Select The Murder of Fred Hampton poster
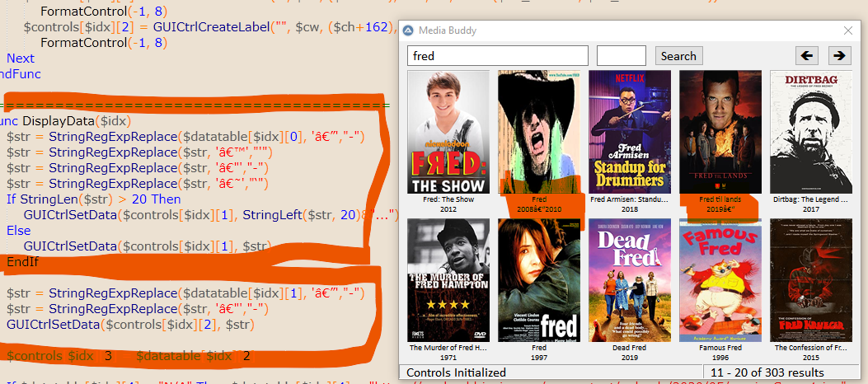Image resolution: width=868 pixels, height=384 pixels. pos(448,280)
